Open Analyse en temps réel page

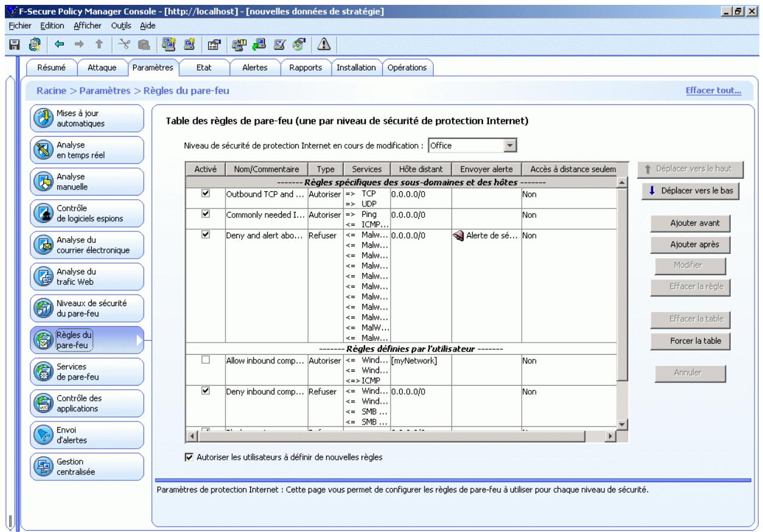(87, 149)
